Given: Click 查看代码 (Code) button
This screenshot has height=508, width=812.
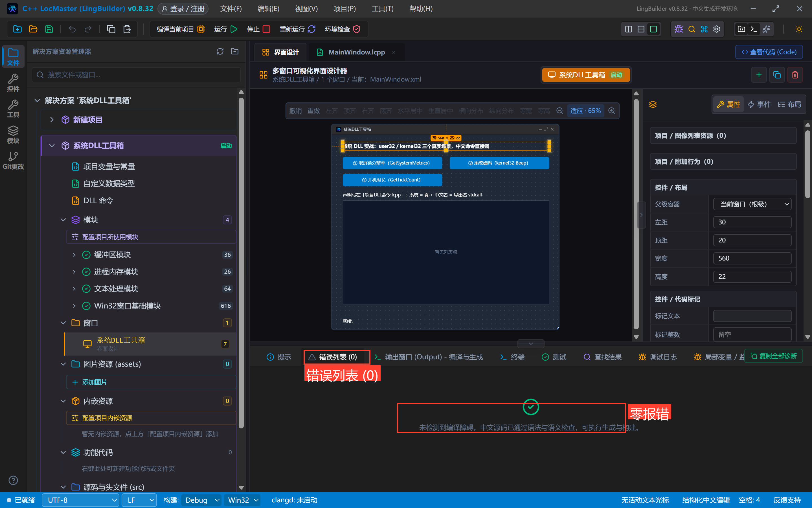Looking at the screenshot, I should point(769,52).
